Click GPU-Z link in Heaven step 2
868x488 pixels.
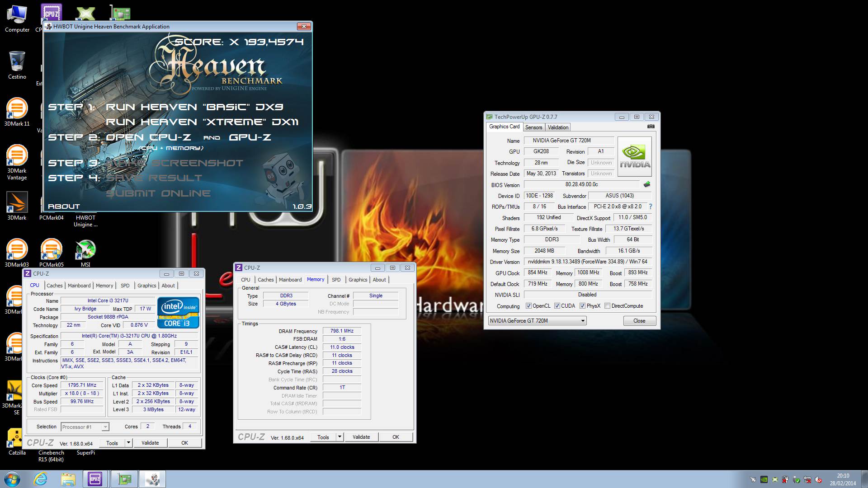pos(250,137)
